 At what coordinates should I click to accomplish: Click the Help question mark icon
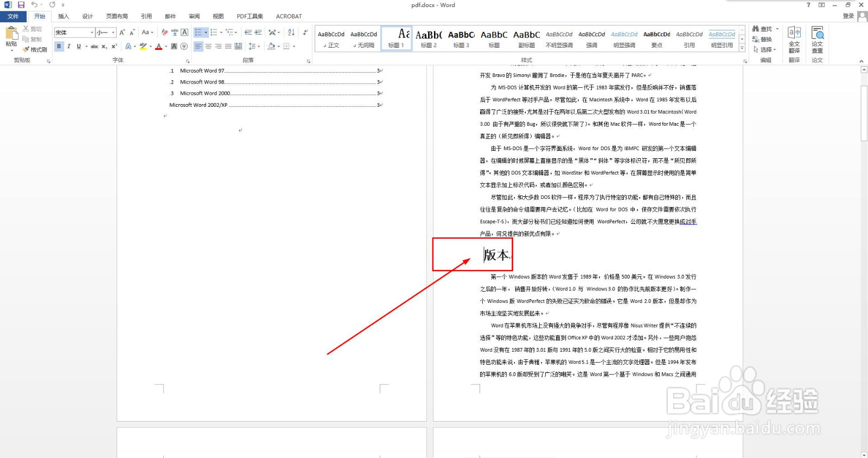(808, 5)
